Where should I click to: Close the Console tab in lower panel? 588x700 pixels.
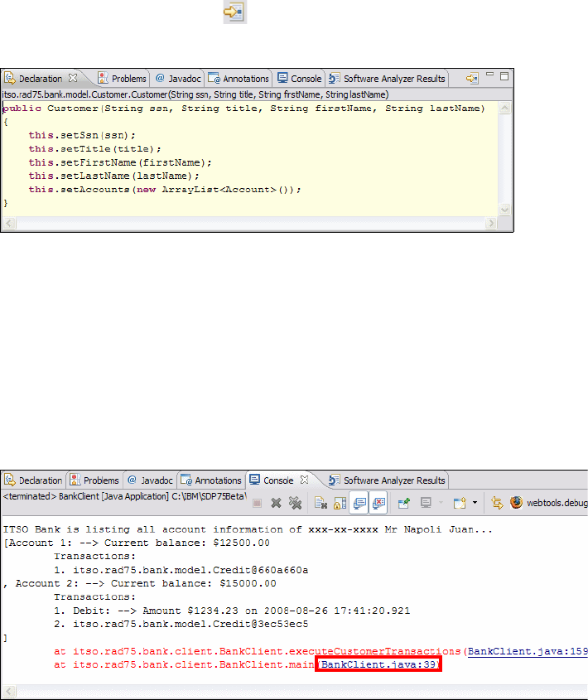[x=305, y=480]
